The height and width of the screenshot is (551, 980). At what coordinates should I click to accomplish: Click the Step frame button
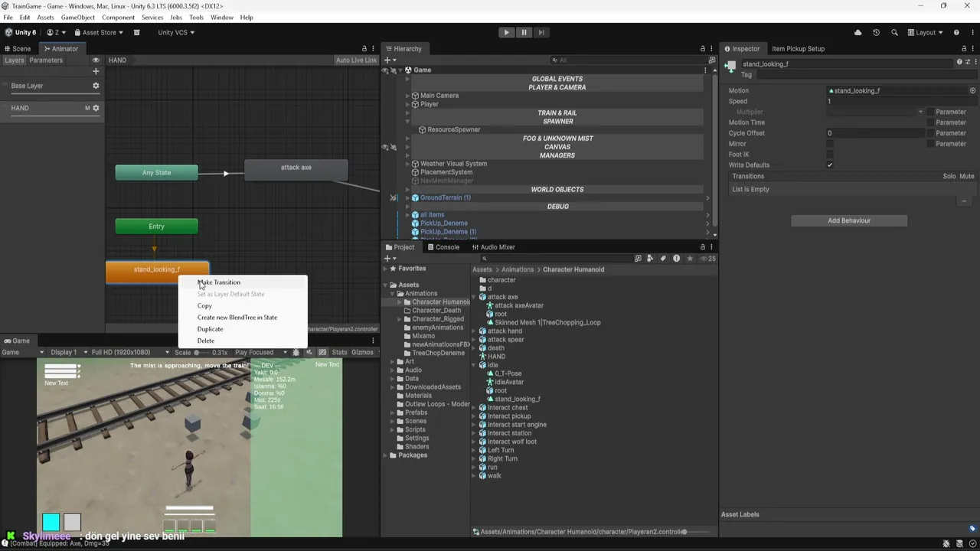point(541,32)
